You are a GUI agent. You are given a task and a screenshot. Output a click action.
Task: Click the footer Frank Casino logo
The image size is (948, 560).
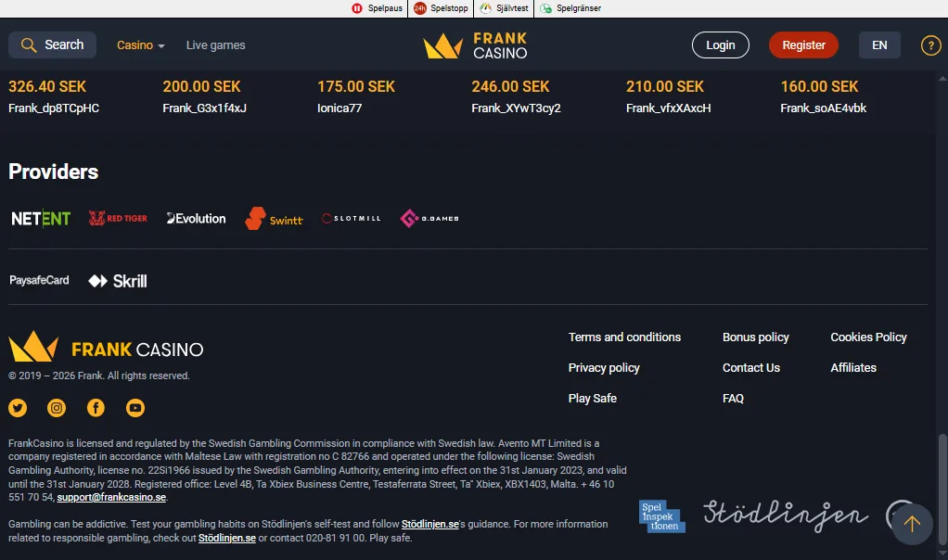(106, 347)
